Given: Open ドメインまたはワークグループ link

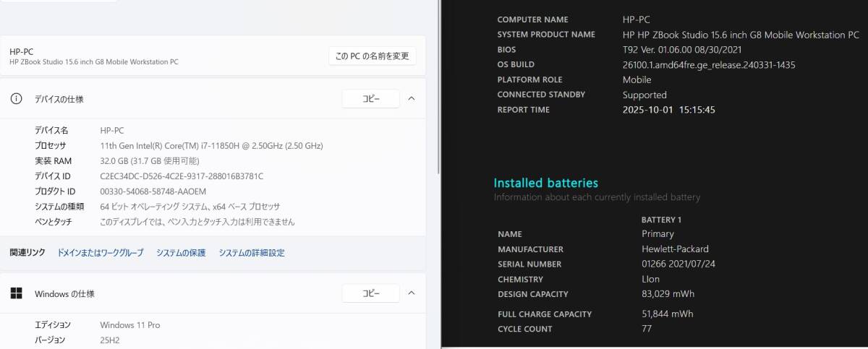Looking at the screenshot, I should click(x=101, y=253).
